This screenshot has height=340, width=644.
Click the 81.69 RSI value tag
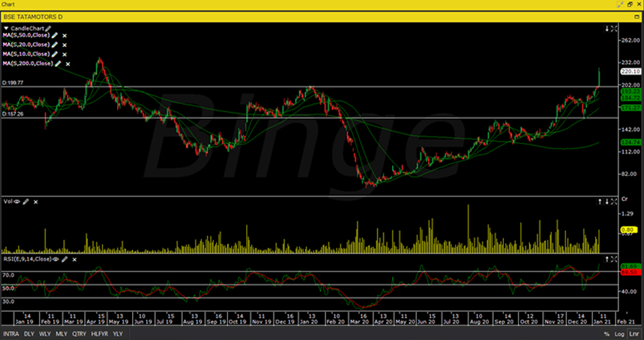point(631,266)
